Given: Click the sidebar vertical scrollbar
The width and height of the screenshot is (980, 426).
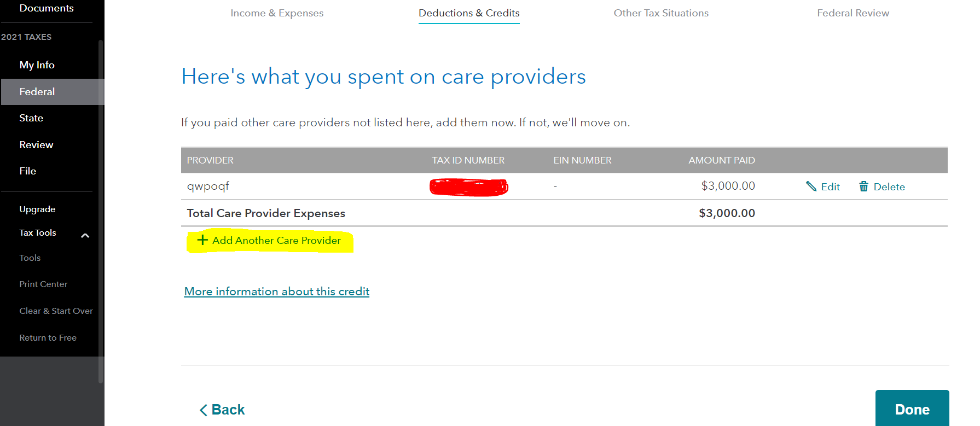Looking at the screenshot, I should pyautogui.click(x=101, y=211).
